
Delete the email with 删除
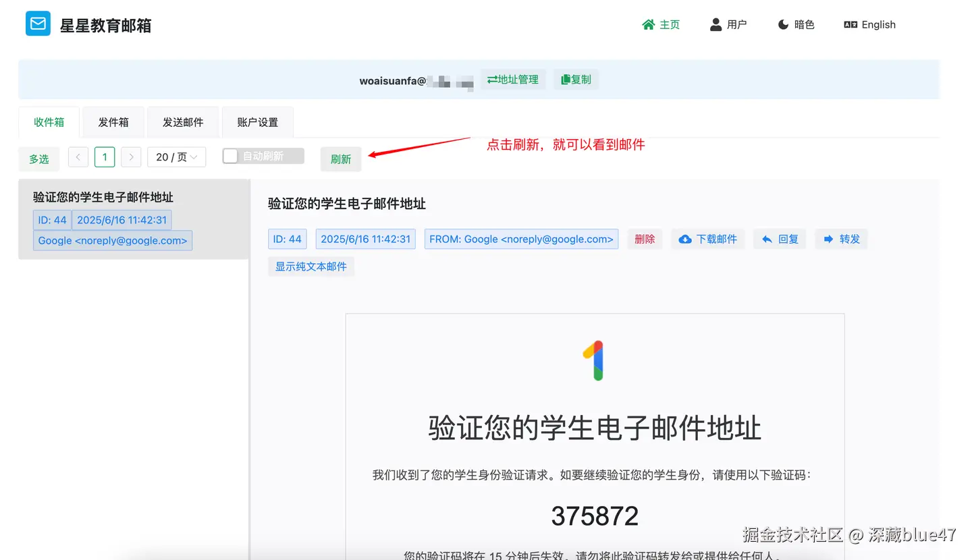[645, 239]
